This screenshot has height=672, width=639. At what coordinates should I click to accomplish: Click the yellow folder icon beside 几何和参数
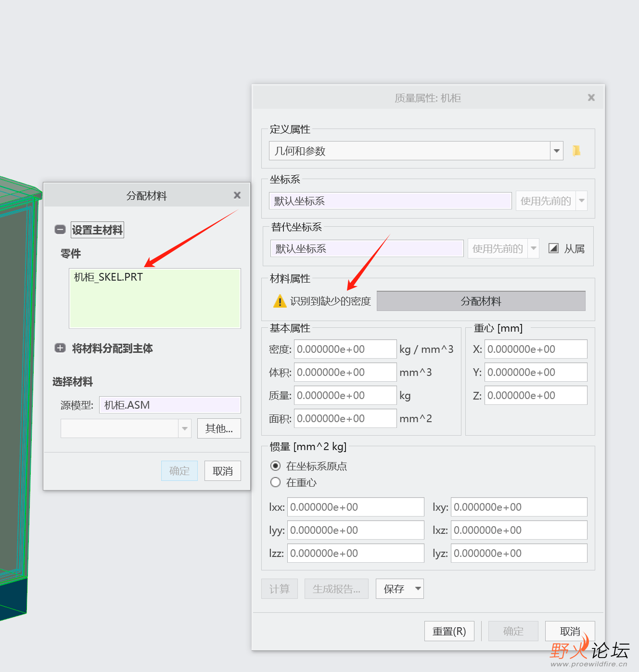click(x=576, y=151)
